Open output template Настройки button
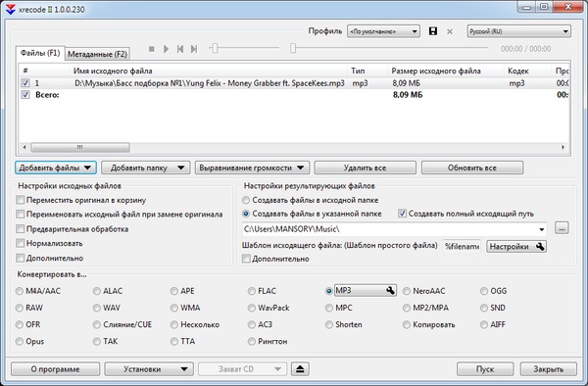Screen dimensions: 588x386 (x=516, y=246)
